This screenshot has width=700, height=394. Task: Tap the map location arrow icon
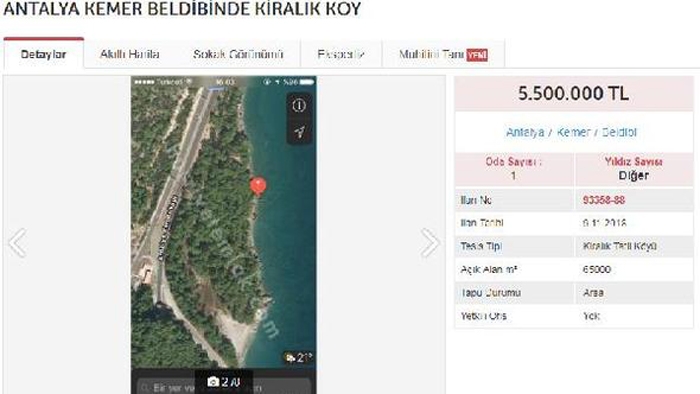tap(299, 132)
